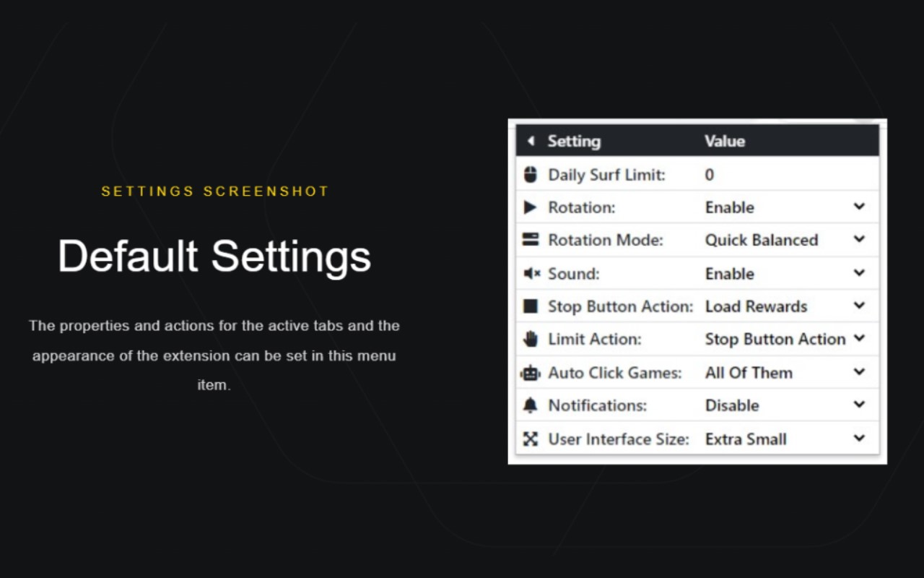This screenshot has height=578, width=924.
Task: Click the hand icon beside Limit Action
Action: 531,339
